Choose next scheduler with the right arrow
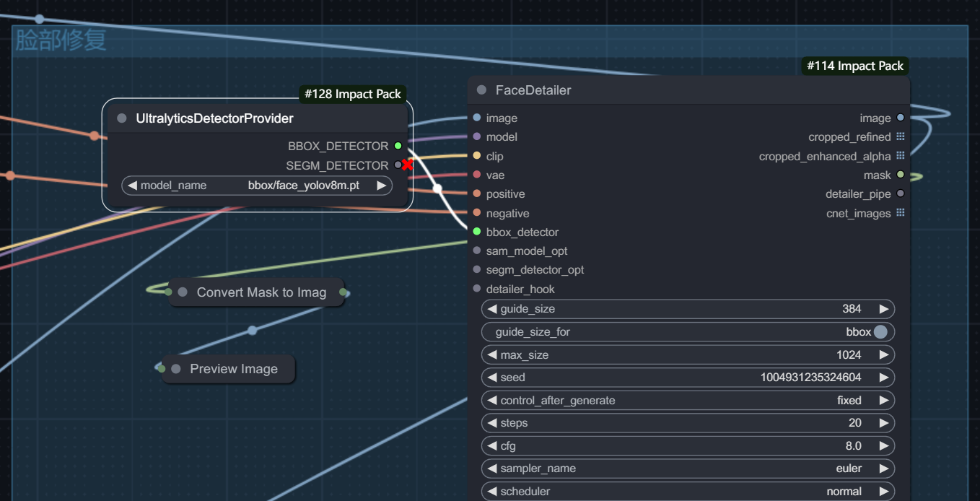The height and width of the screenshot is (501, 980). click(x=884, y=492)
